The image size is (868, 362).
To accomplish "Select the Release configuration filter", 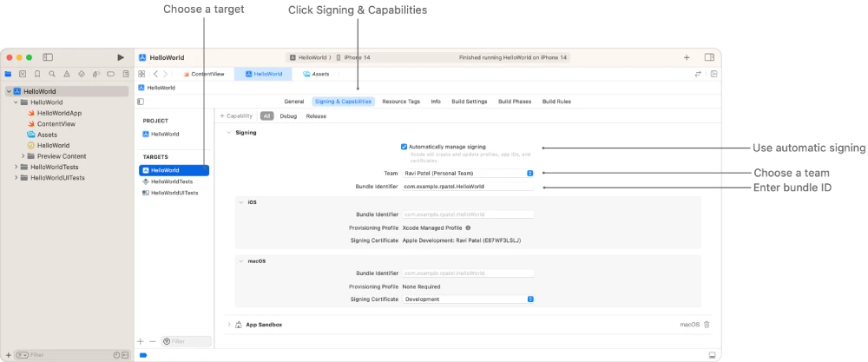I will pyautogui.click(x=316, y=116).
